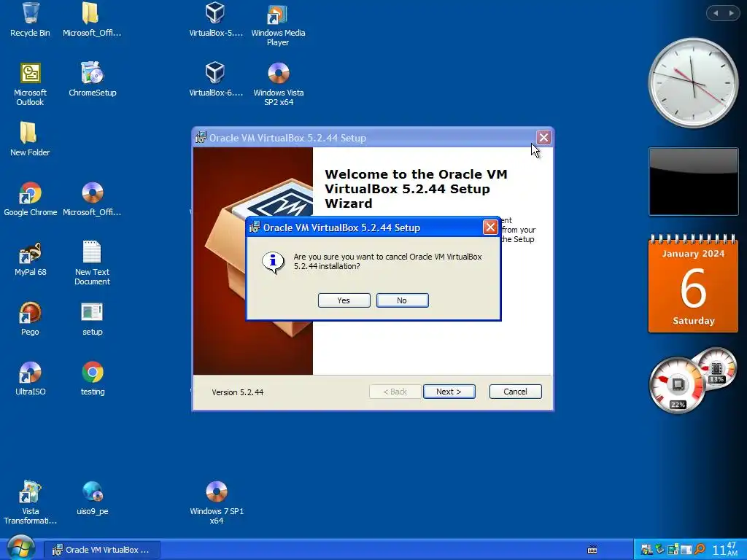Click the Oracle VM VirtualBox taskbar button

102,550
